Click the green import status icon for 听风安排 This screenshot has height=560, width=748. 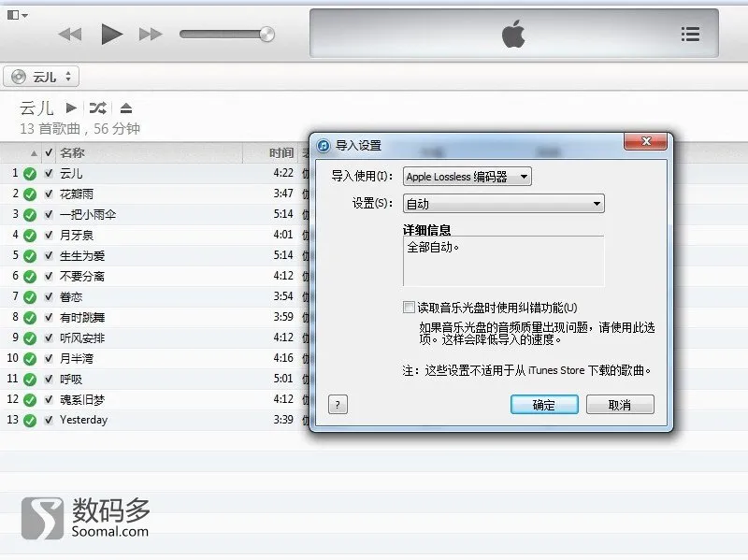click(x=30, y=338)
